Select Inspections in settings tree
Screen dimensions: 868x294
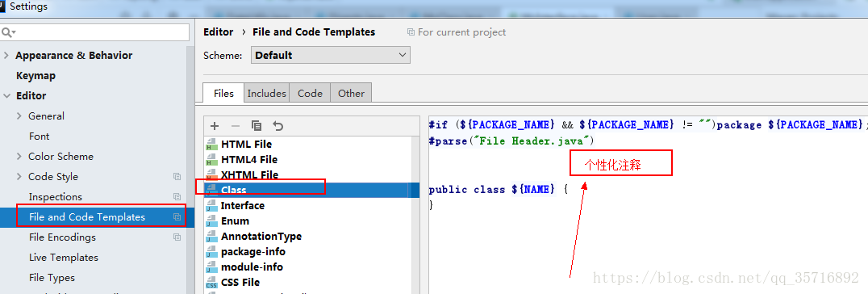[56, 197]
